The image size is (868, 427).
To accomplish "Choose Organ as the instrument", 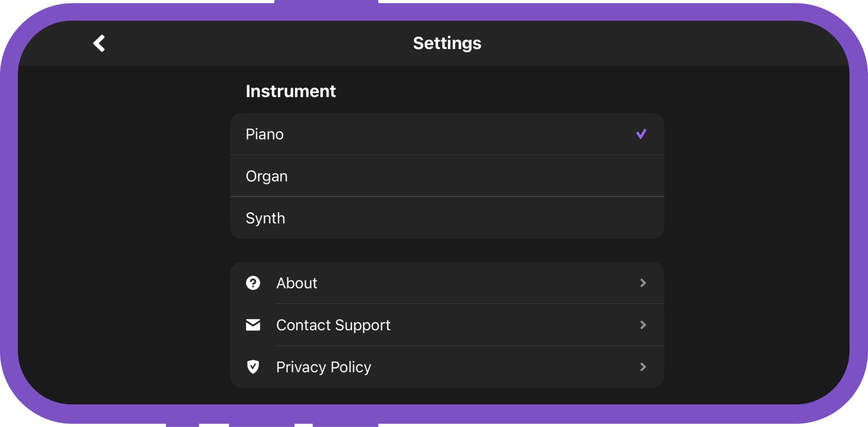I will click(447, 176).
